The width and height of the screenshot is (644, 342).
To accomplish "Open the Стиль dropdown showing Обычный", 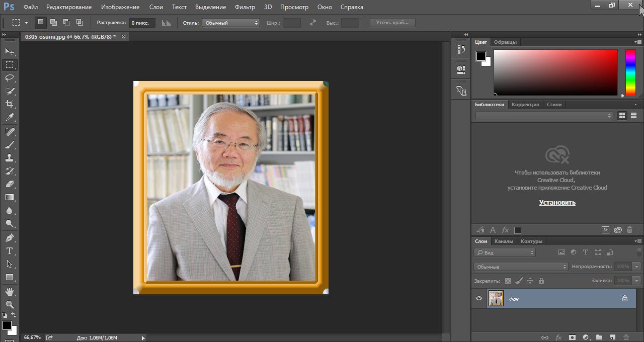I will 230,23.
